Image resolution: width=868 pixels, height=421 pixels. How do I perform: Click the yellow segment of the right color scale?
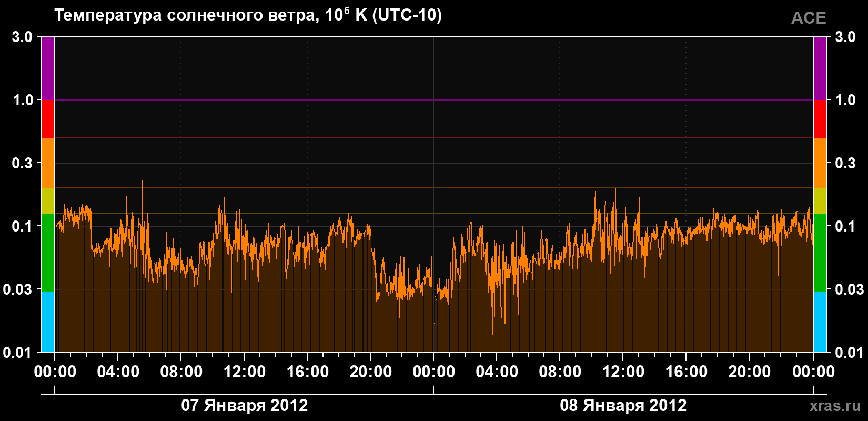click(820, 201)
